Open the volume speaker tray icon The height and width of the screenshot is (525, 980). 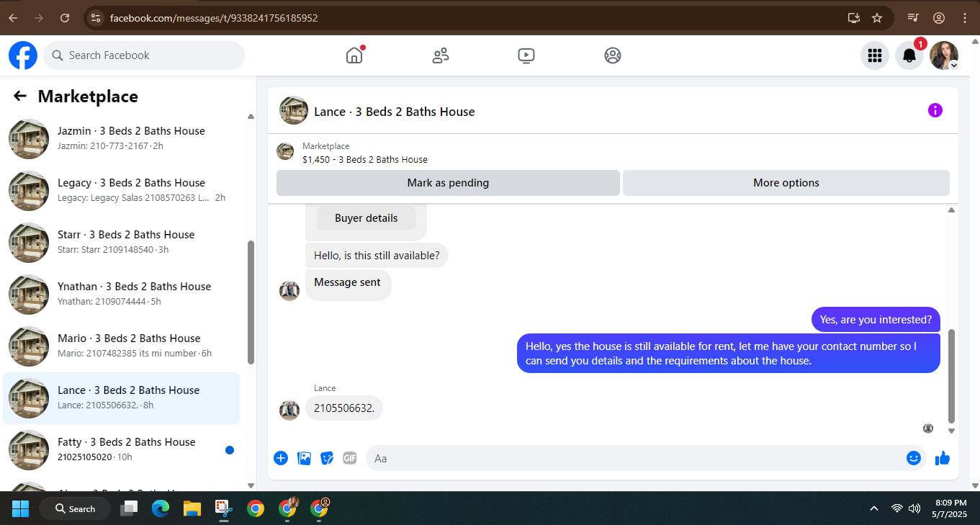pyautogui.click(x=915, y=508)
